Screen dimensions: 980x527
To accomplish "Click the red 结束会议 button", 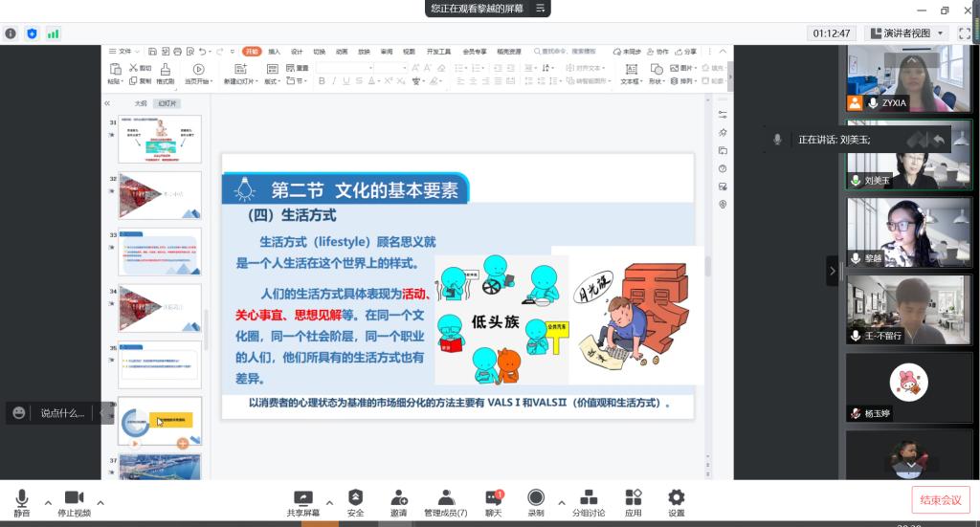I will pyautogui.click(x=940, y=499).
